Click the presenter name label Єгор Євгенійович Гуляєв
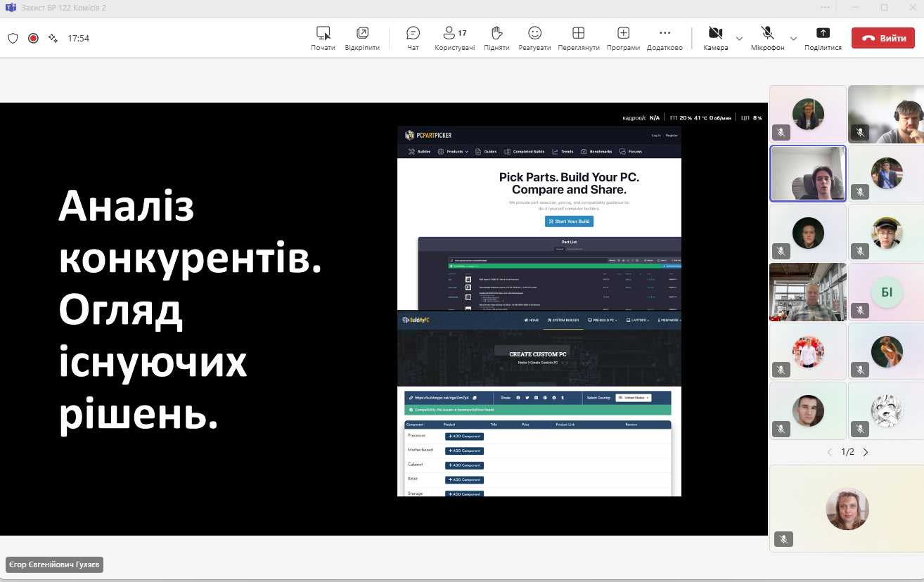Viewport: 924px width, 582px height. click(x=55, y=564)
